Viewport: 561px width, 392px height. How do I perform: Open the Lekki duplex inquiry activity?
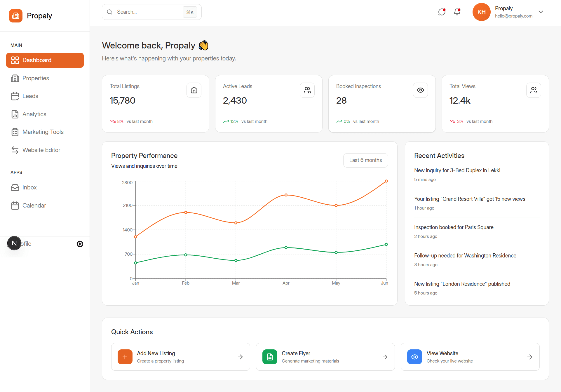pos(457,170)
